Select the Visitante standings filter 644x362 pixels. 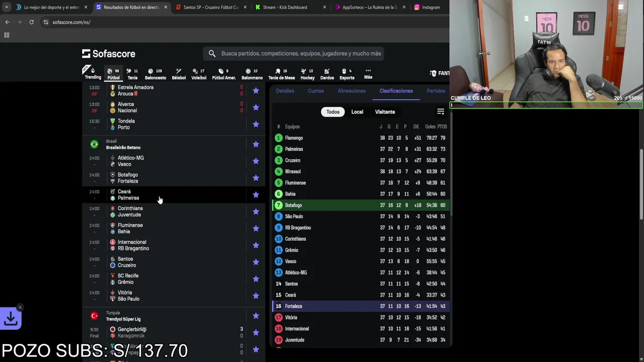(x=385, y=112)
